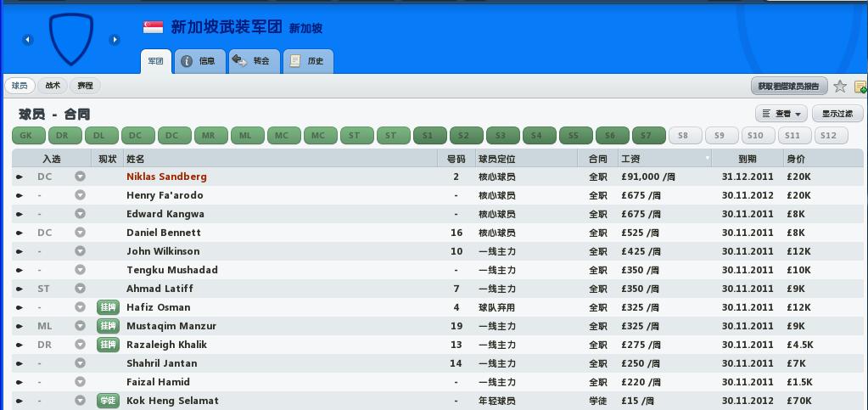Open the 历史 history tab
868x410 pixels.
pos(307,61)
